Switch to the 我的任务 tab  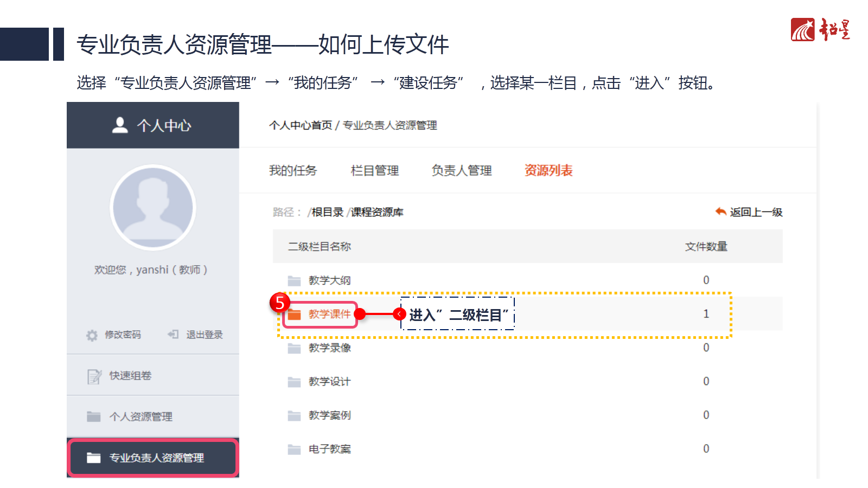293,171
